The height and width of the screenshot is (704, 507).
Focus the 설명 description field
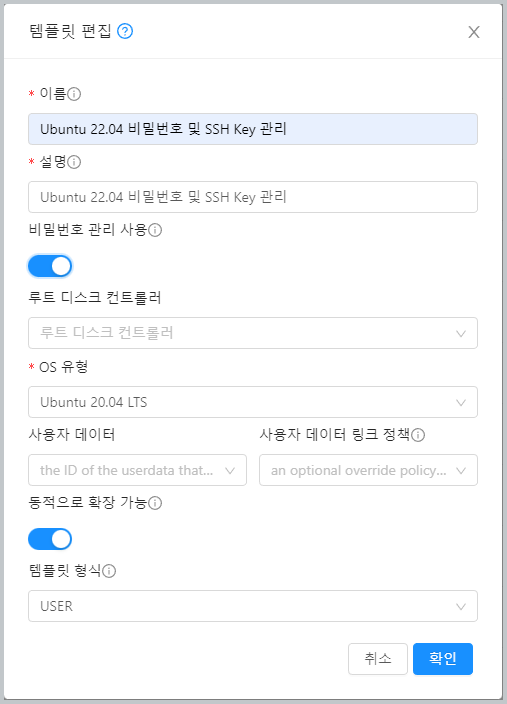click(253, 197)
